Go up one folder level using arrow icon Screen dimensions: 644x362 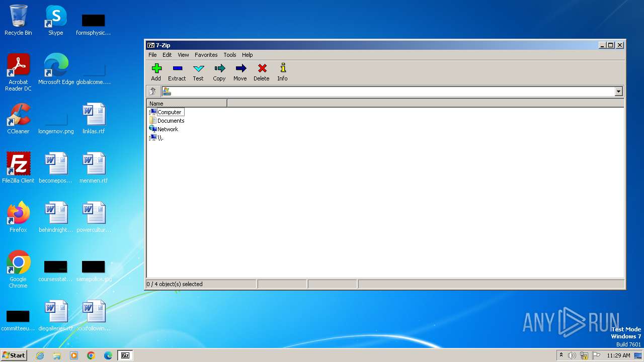[x=153, y=92]
